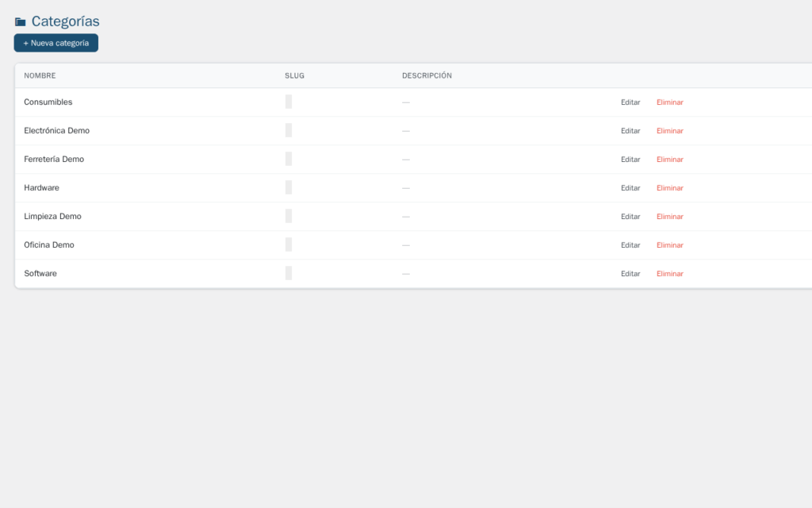Eliminar the Hardware category
Screen dimensions: 812x508
[669, 187]
